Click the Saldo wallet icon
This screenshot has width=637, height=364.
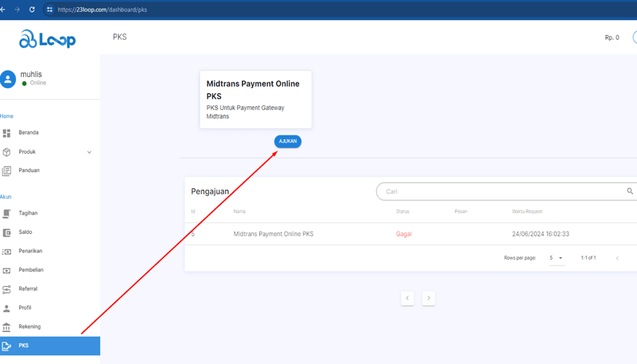coord(7,232)
